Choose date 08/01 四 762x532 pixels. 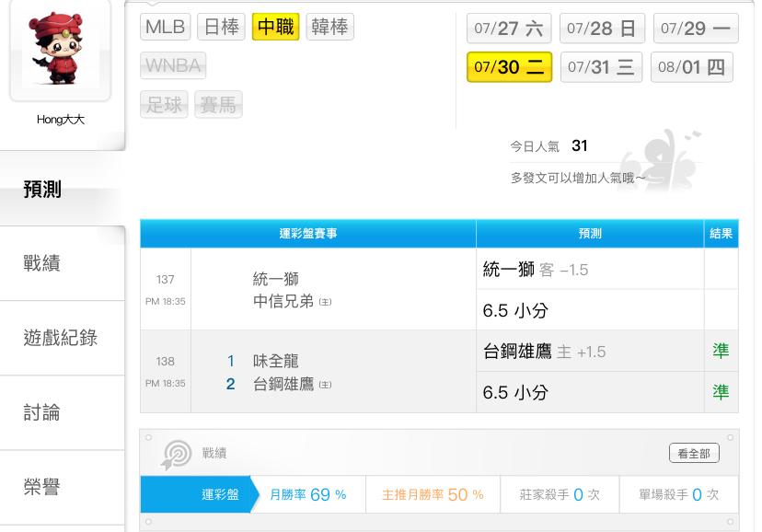click(x=692, y=67)
